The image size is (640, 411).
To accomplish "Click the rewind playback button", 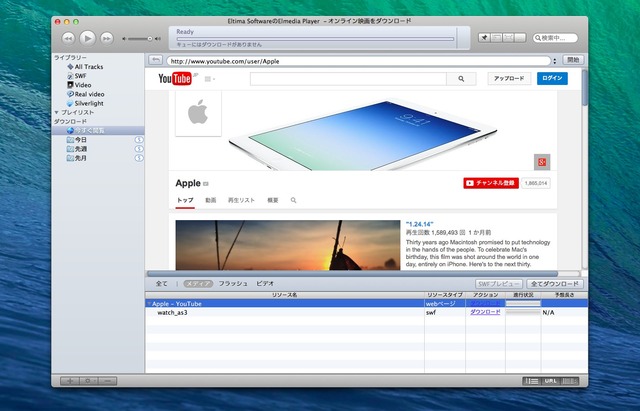I will point(68,38).
